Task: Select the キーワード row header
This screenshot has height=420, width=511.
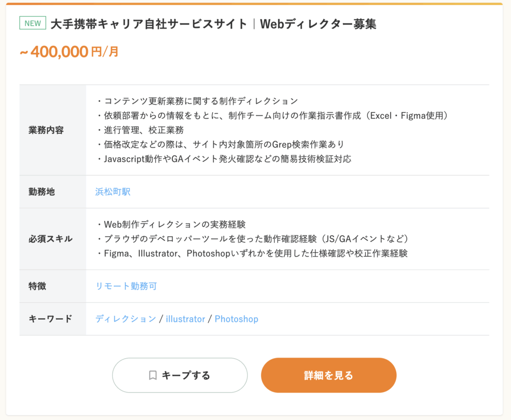Action: pyautogui.click(x=50, y=319)
